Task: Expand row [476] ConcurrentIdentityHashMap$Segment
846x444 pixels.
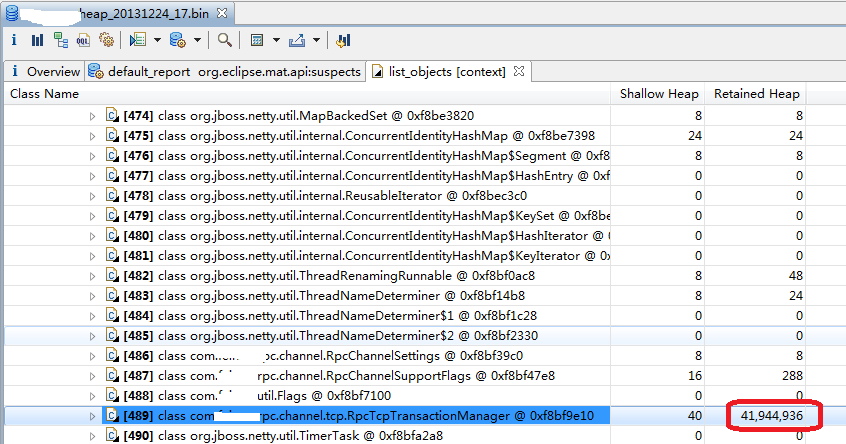Action: [92, 156]
